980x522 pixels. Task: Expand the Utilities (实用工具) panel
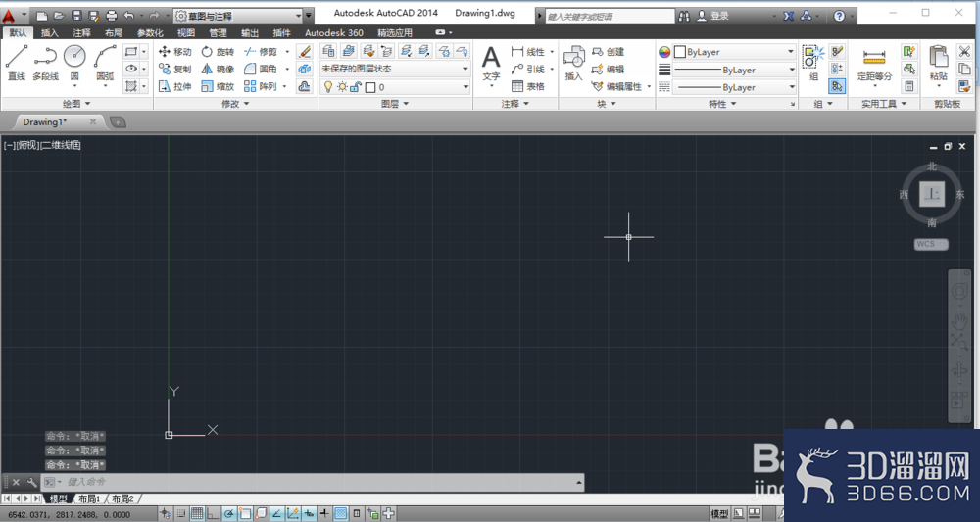point(884,104)
